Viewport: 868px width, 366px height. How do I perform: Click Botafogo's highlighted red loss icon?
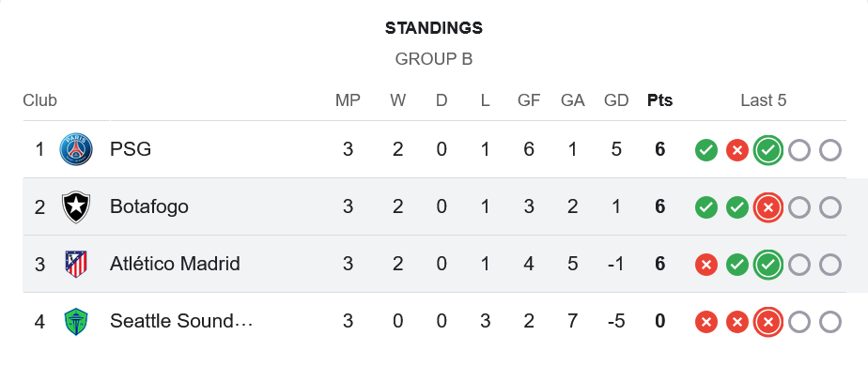tap(768, 207)
